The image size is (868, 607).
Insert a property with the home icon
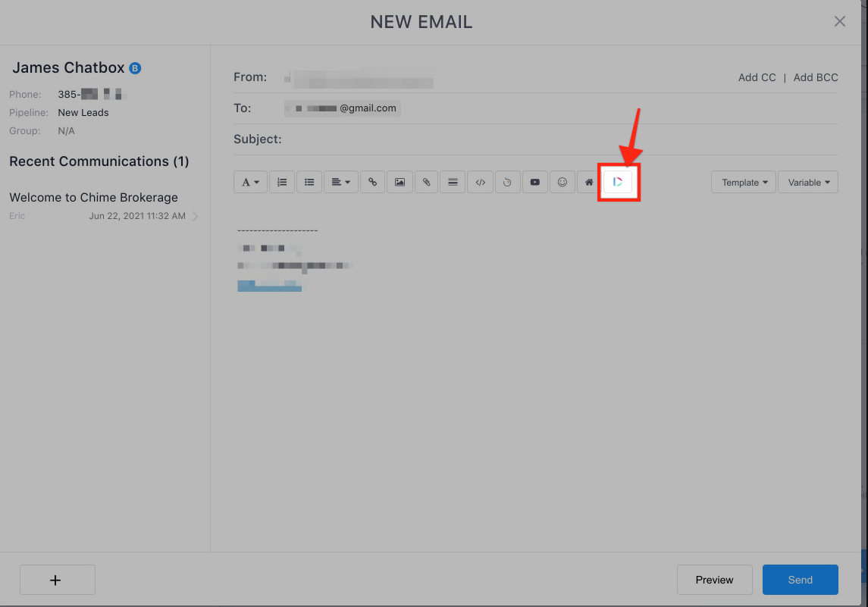(589, 182)
